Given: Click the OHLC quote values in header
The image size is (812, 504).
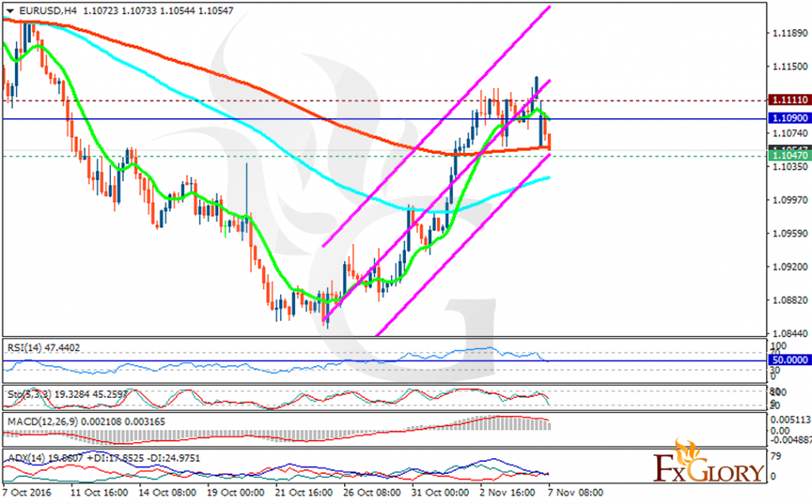Looking at the screenshot, I should [x=158, y=10].
